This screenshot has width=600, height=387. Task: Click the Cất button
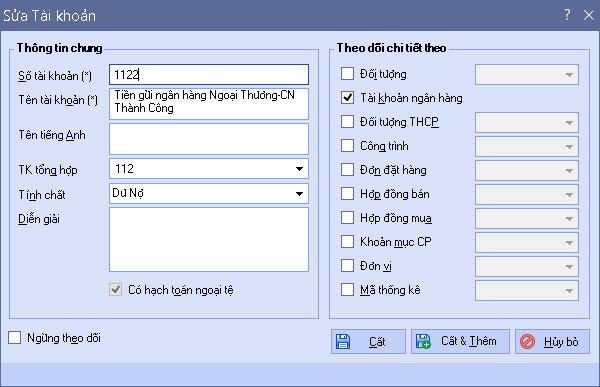coord(368,341)
